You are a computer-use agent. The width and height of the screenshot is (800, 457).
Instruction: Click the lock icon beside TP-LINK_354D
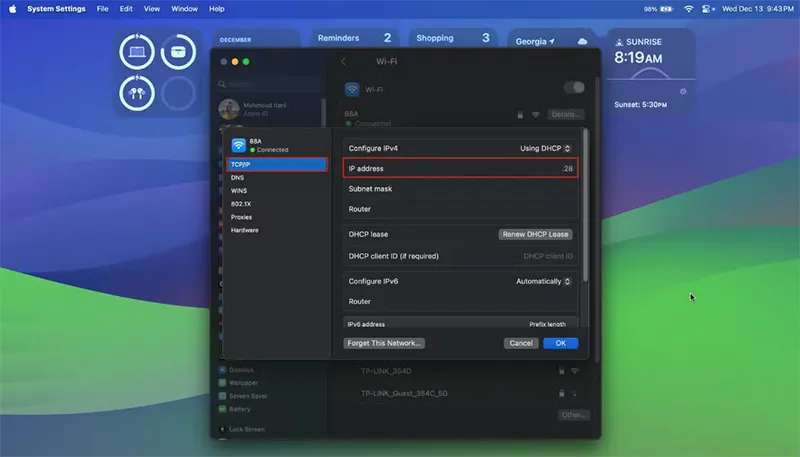561,371
